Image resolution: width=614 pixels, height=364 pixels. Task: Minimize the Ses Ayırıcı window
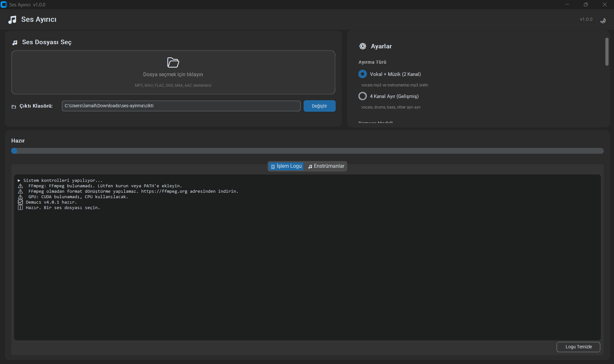click(x=567, y=4)
